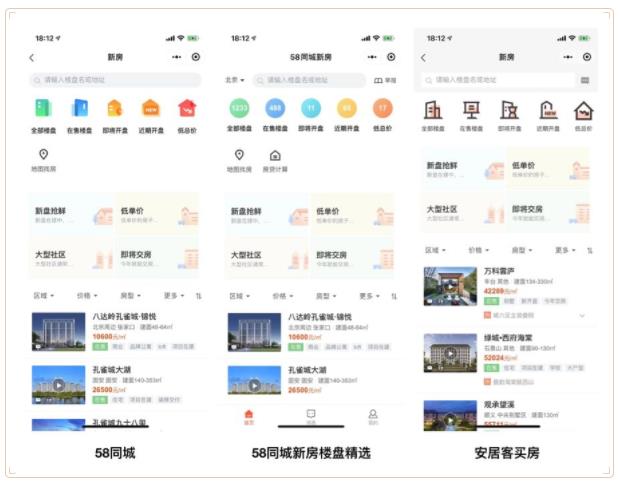Tap the grey icon beside 安居客 search field
The width and height of the screenshot is (620, 482).
click(585, 80)
